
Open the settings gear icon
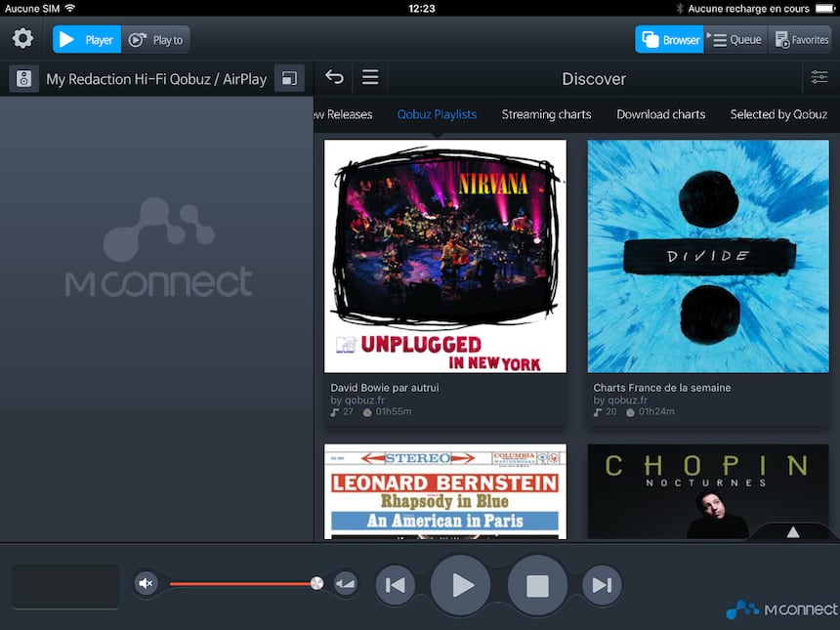pos(22,39)
